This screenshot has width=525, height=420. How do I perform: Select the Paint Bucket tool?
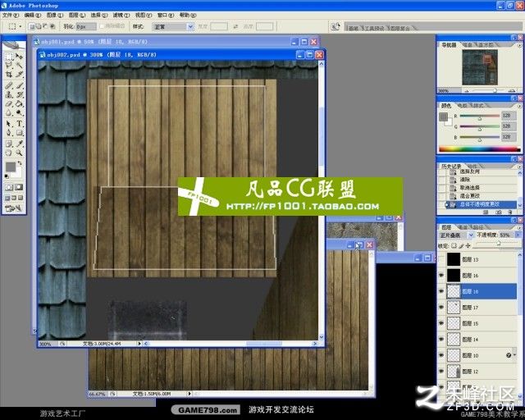19,104
